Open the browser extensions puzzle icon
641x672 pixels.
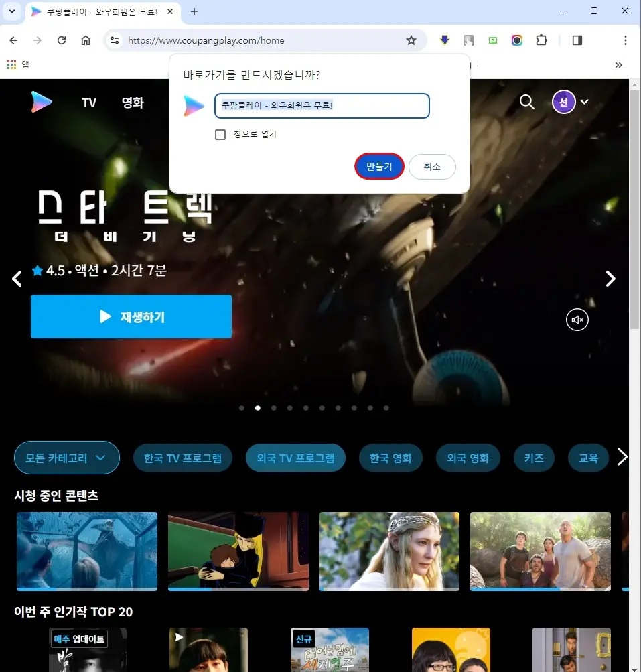pos(541,40)
